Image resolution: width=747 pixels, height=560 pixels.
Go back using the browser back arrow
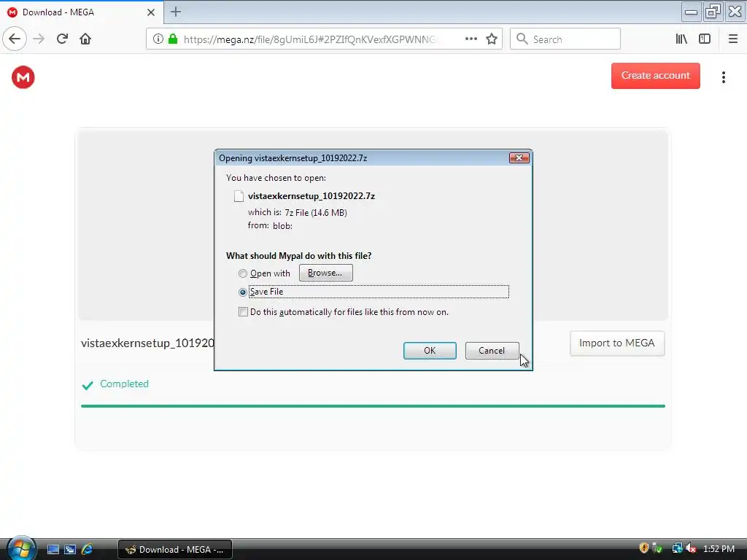tap(15, 39)
